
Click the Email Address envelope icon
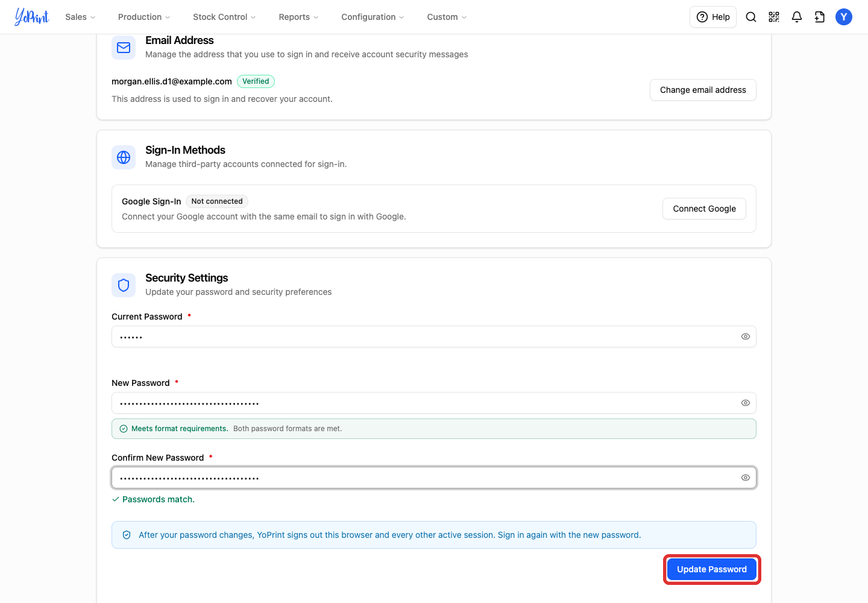point(124,48)
